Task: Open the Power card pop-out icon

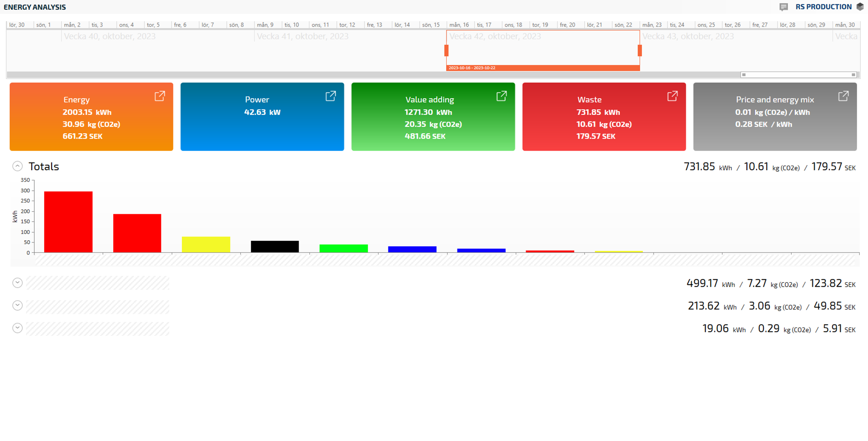Action: pyautogui.click(x=331, y=96)
